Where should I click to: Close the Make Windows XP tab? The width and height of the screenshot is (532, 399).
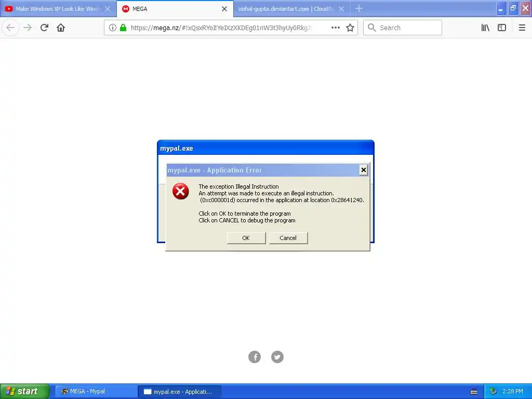click(107, 9)
